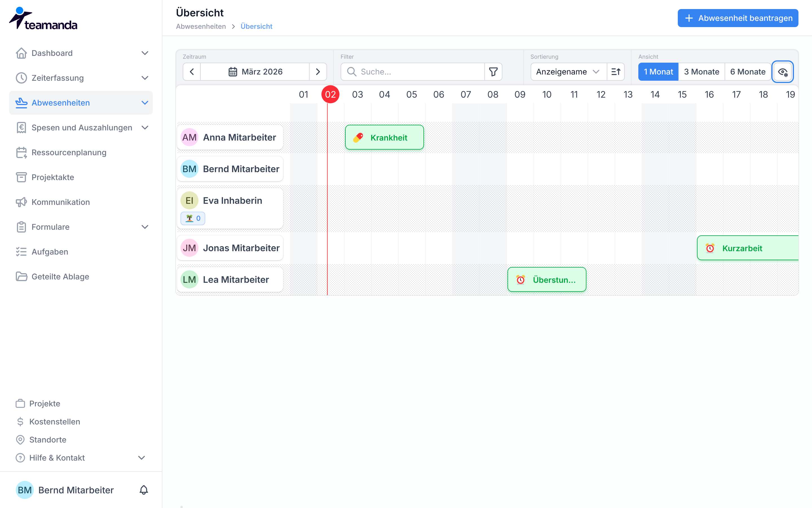Open Jonas's Kurzarbeit absence entry

[x=748, y=248]
